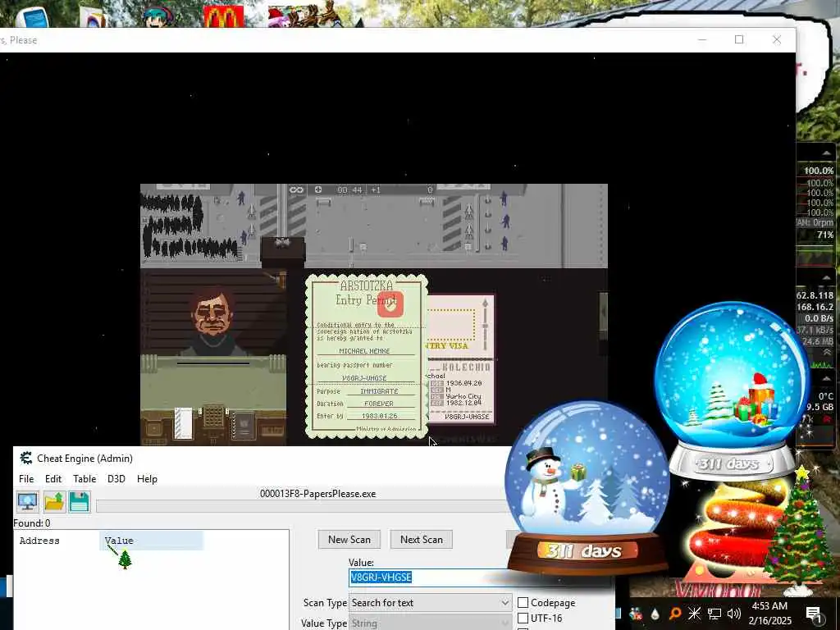Sort results by Address column header
840x630 pixels.
pos(39,541)
